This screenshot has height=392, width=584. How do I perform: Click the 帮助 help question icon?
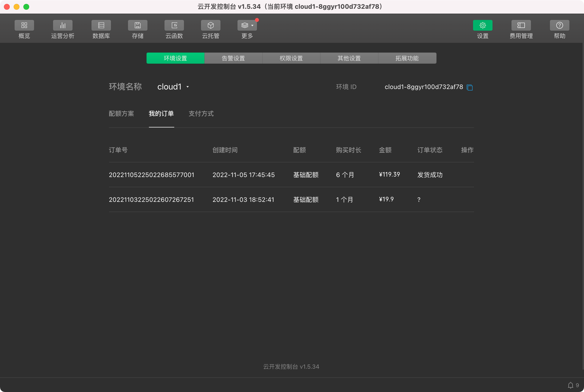pyautogui.click(x=559, y=26)
